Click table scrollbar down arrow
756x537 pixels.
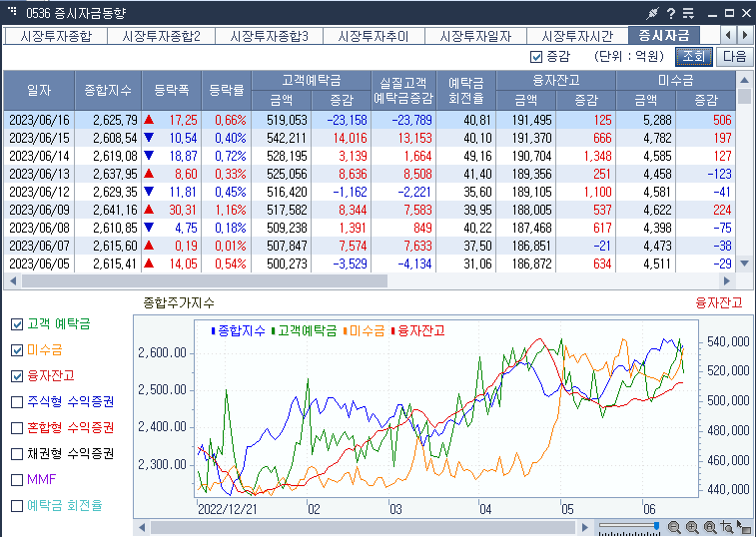[x=744, y=264]
